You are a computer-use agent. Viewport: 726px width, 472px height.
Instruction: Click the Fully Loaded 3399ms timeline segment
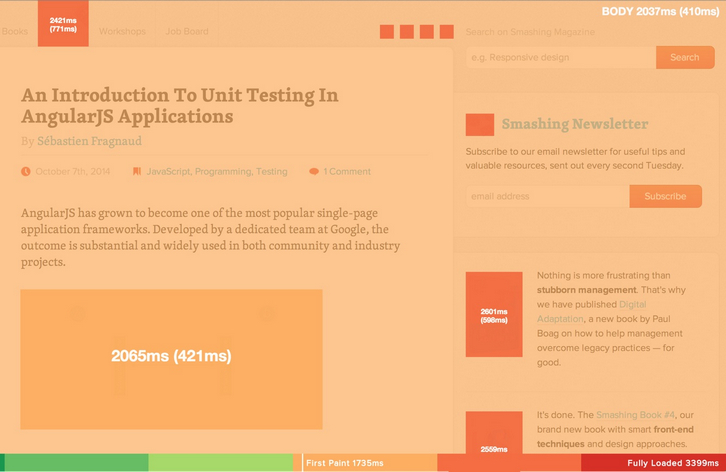653,463
